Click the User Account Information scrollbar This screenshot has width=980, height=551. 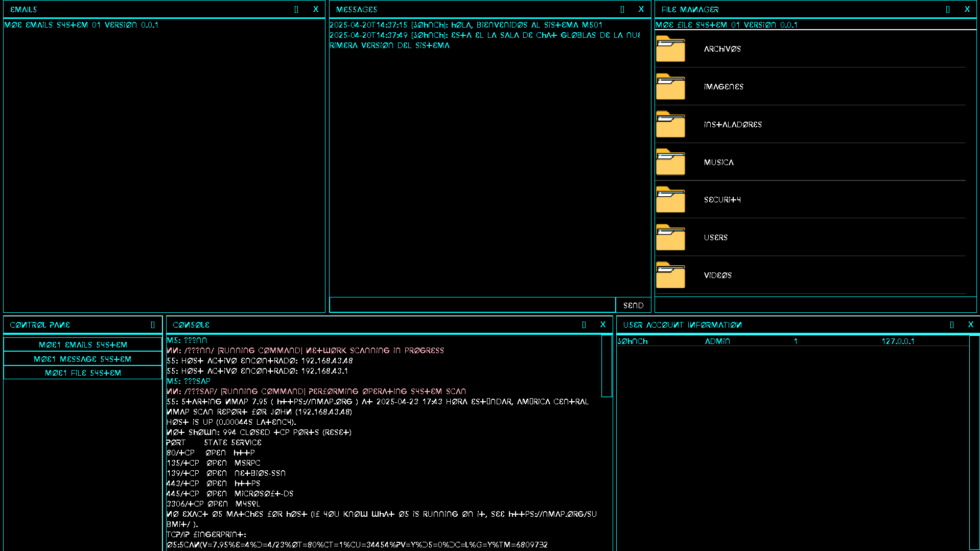pos(974,442)
